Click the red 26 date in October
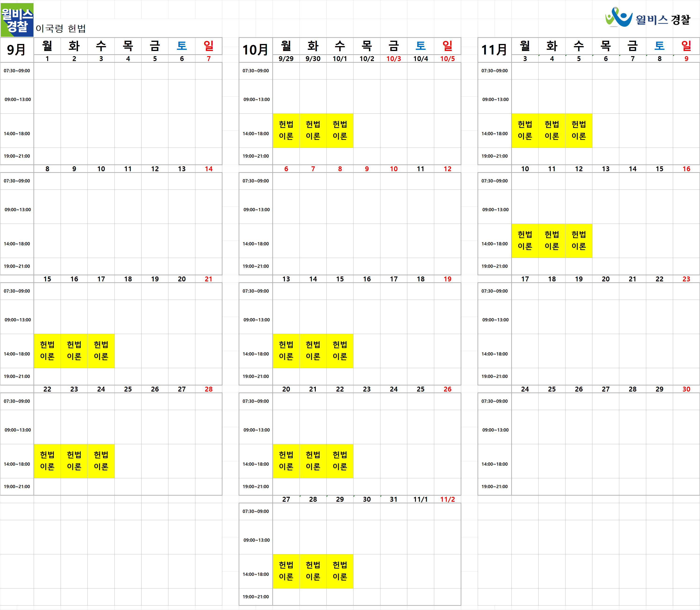Viewport: 700px width, 610px height. [447, 389]
